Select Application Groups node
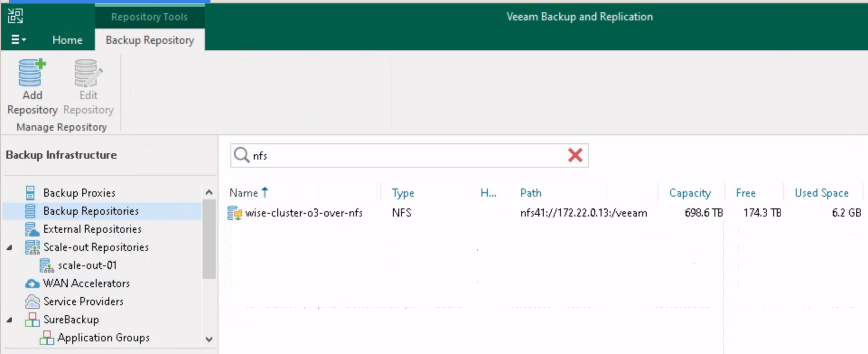Image resolution: width=868 pixels, height=354 pixels. pyautogui.click(x=103, y=337)
